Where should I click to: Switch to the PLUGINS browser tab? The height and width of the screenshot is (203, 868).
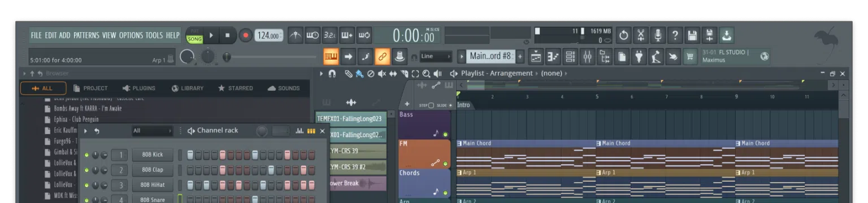[139, 89]
